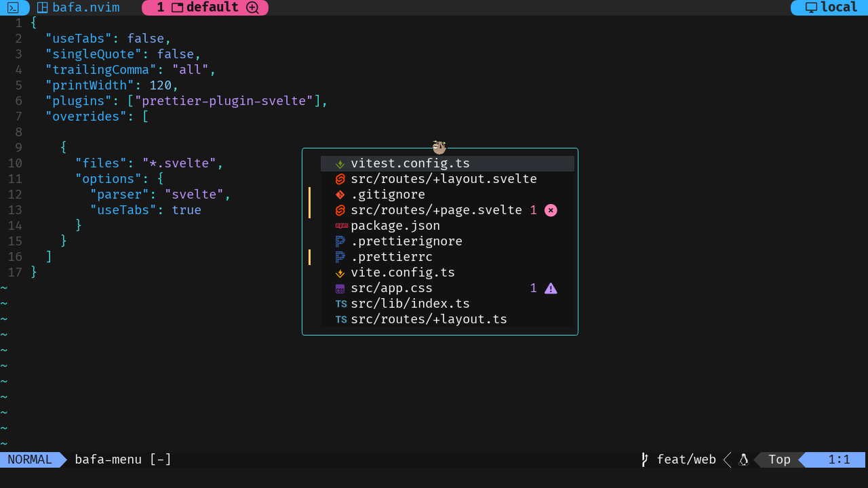Click the Svelte icon next to +layout.svelte
This screenshot has width=868, height=488.
340,178
